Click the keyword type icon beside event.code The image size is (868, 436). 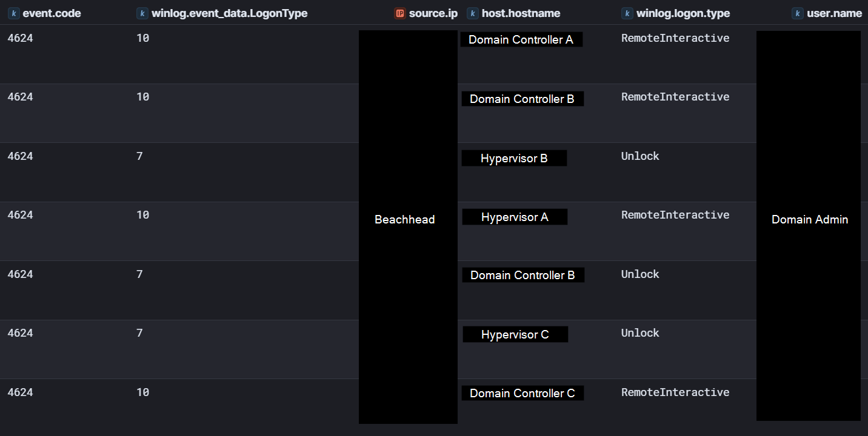13,13
